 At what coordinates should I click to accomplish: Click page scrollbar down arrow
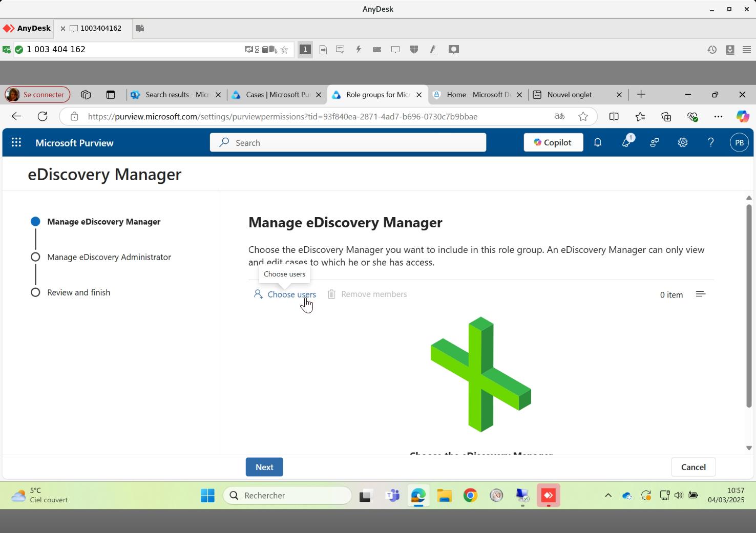749,448
